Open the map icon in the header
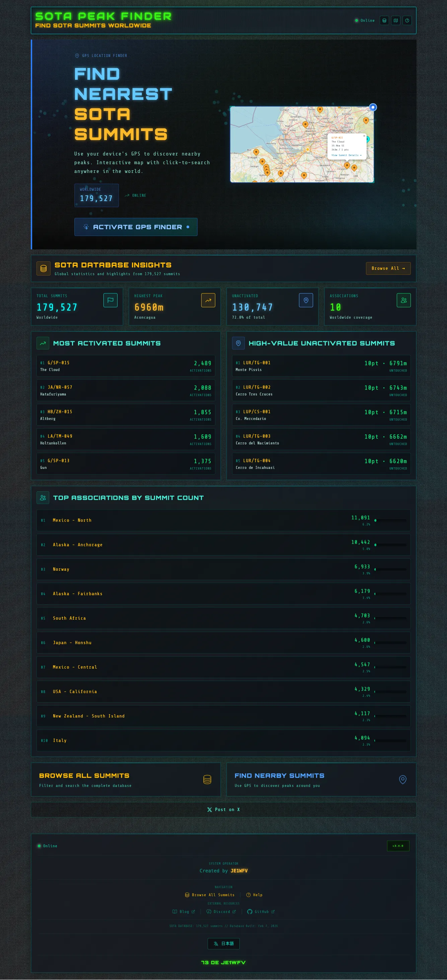447x980 pixels. [396, 20]
